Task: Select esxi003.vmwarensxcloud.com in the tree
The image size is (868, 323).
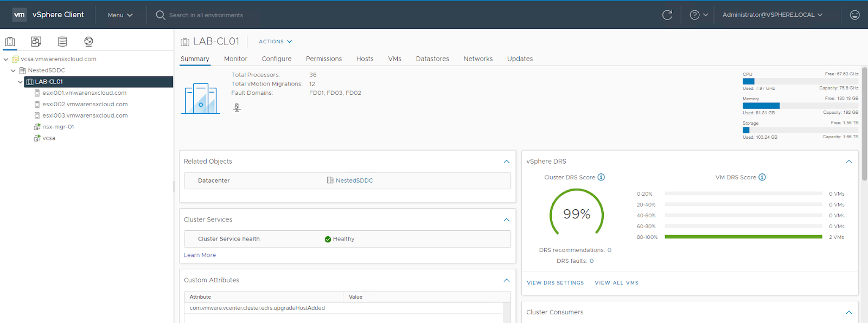Action: (x=85, y=116)
